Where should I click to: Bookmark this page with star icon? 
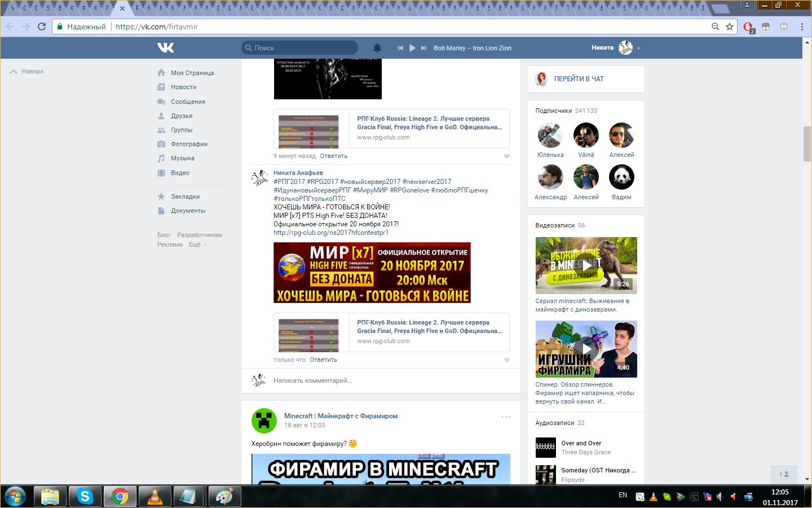point(730,27)
